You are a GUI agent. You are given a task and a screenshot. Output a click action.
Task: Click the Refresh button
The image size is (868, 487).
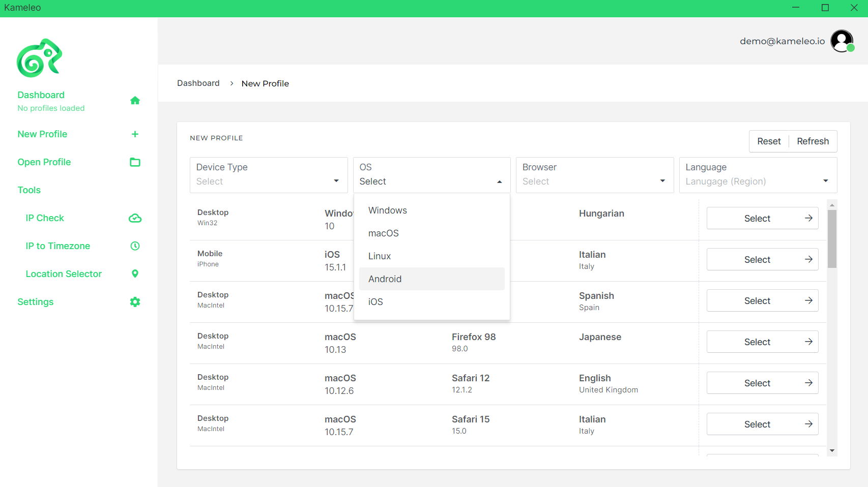813,141
